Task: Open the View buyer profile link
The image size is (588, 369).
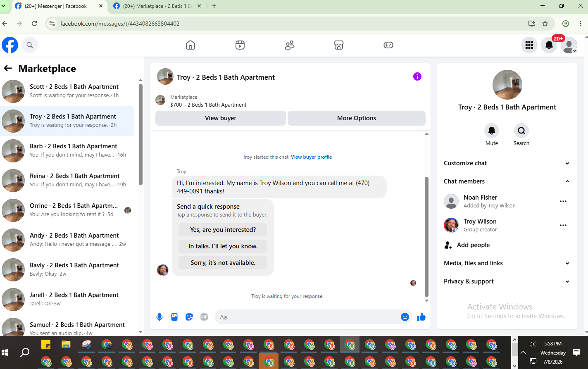Action: [312, 157]
